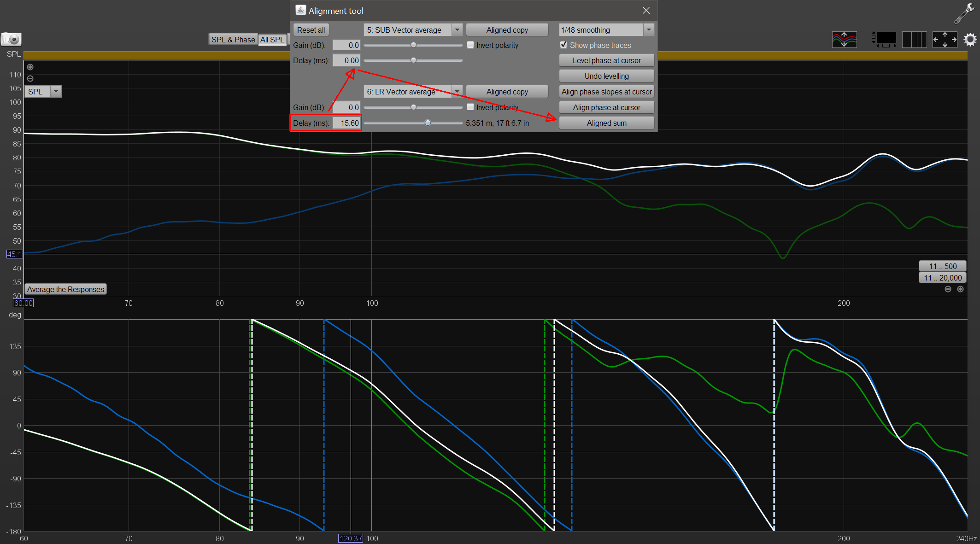Open the graph limits arrows icon
The width and height of the screenshot is (980, 544).
point(945,40)
